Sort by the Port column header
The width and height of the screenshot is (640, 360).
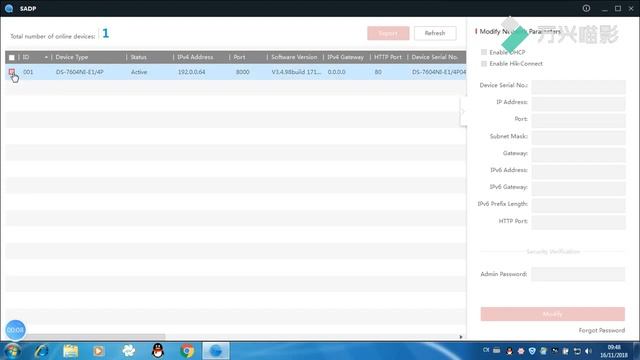[240, 57]
